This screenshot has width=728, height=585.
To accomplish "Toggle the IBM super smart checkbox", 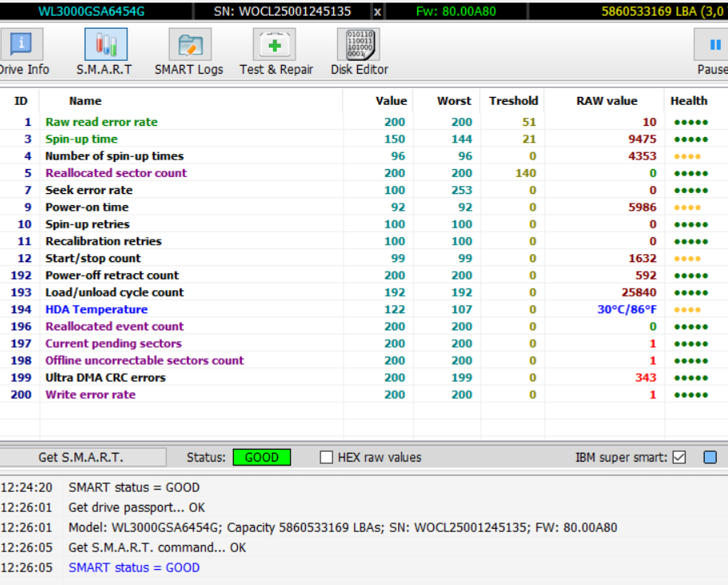I will tap(679, 458).
